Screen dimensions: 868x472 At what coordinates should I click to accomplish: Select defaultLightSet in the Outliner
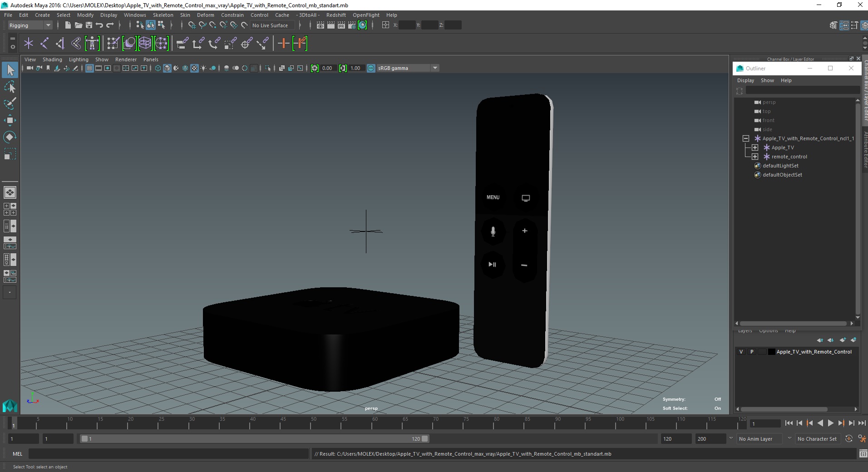coord(780,166)
